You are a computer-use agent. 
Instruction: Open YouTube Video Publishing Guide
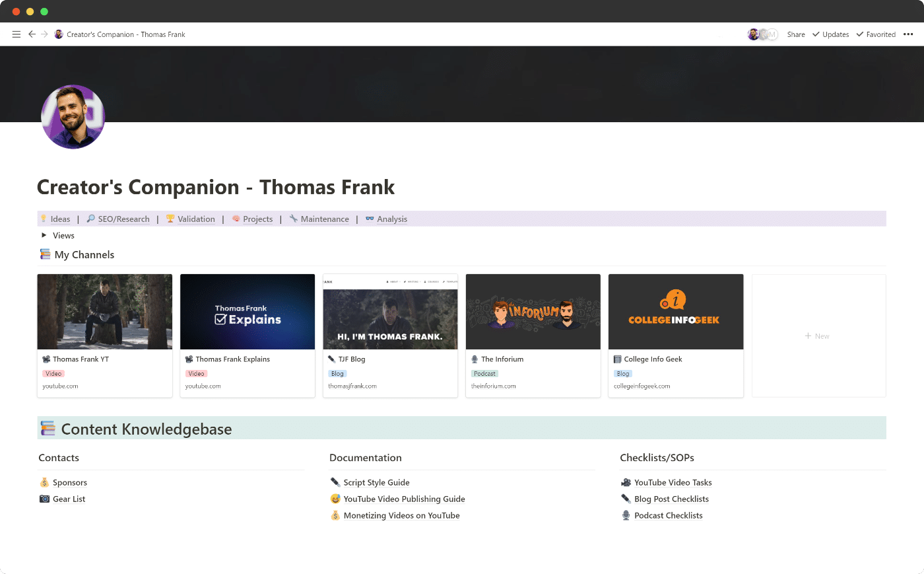(x=404, y=499)
